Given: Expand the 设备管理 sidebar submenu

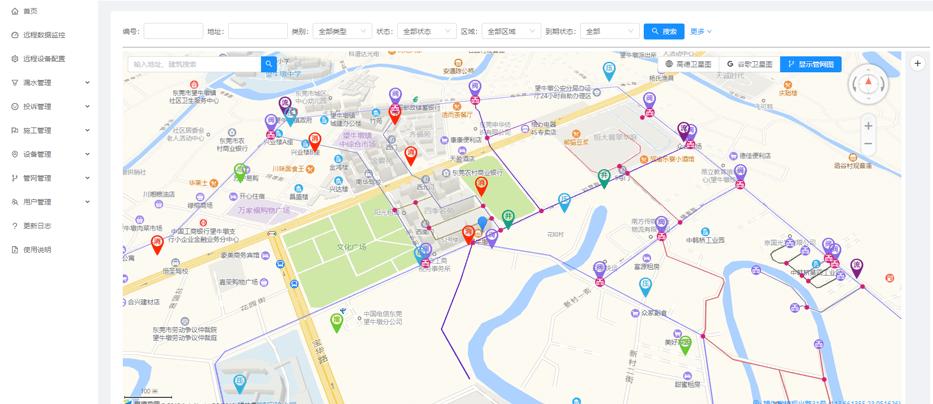Looking at the screenshot, I should (x=51, y=154).
